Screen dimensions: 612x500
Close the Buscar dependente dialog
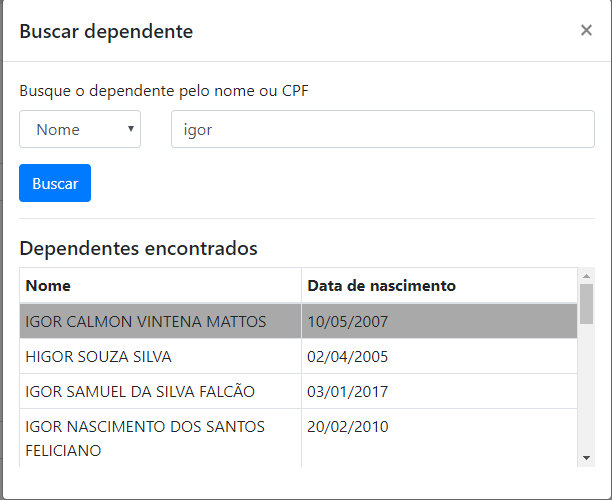[586, 30]
